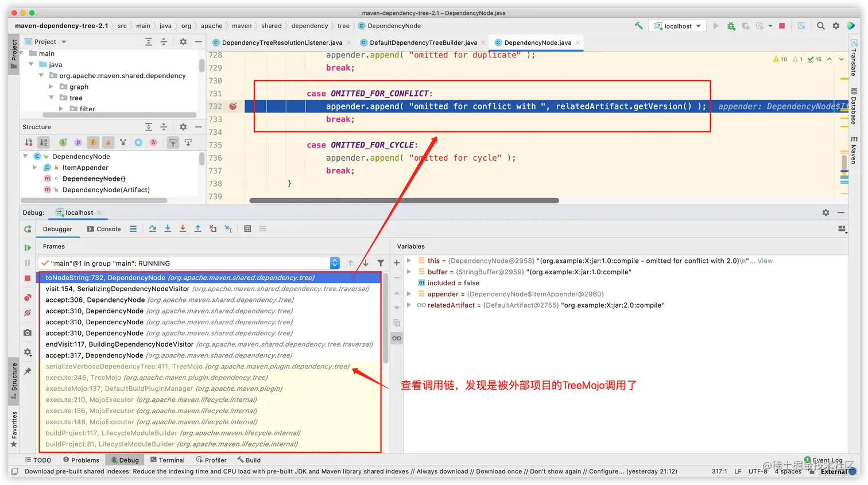
Task: Open the Problems tool window
Action: [81, 460]
